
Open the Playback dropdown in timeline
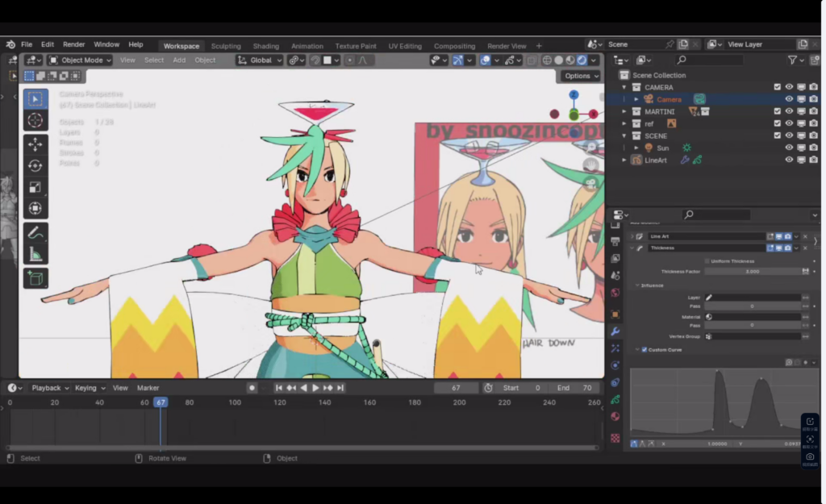[x=50, y=388]
